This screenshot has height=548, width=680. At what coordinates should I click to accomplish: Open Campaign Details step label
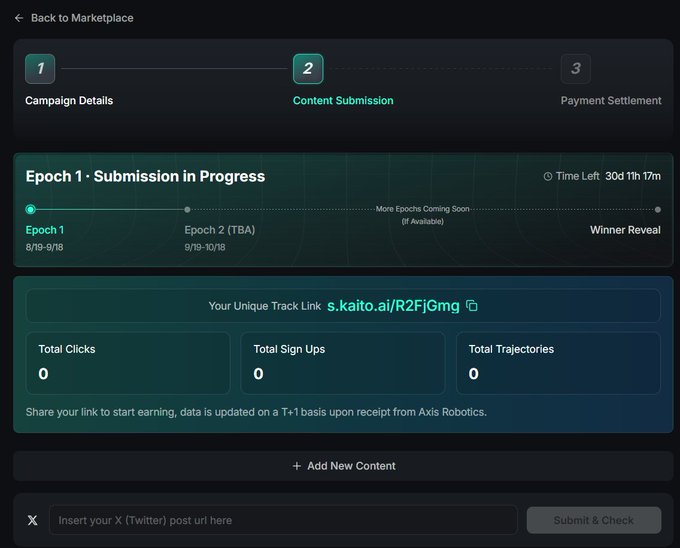tap(69, 101)
